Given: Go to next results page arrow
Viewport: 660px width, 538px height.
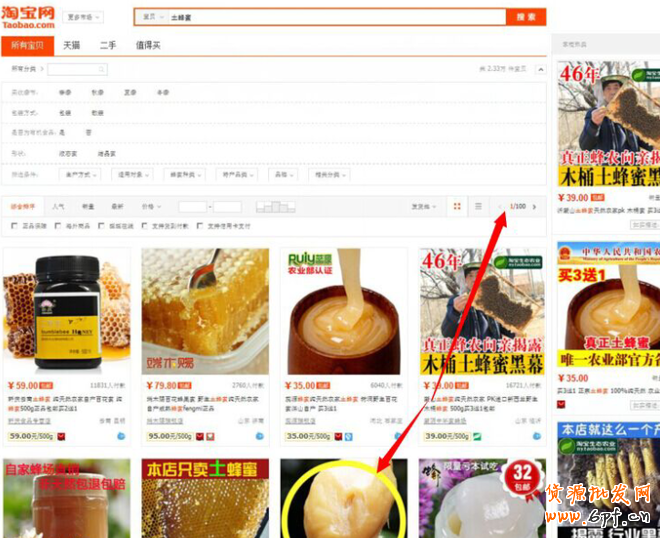Looking at the screenshot, I should pos(535,207).
